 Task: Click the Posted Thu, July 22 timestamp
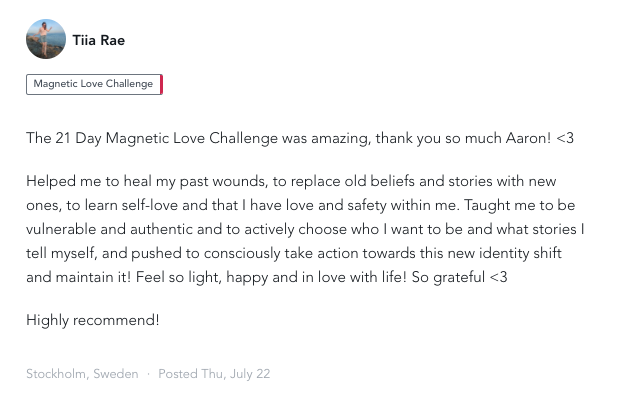(x=214, y=374)
